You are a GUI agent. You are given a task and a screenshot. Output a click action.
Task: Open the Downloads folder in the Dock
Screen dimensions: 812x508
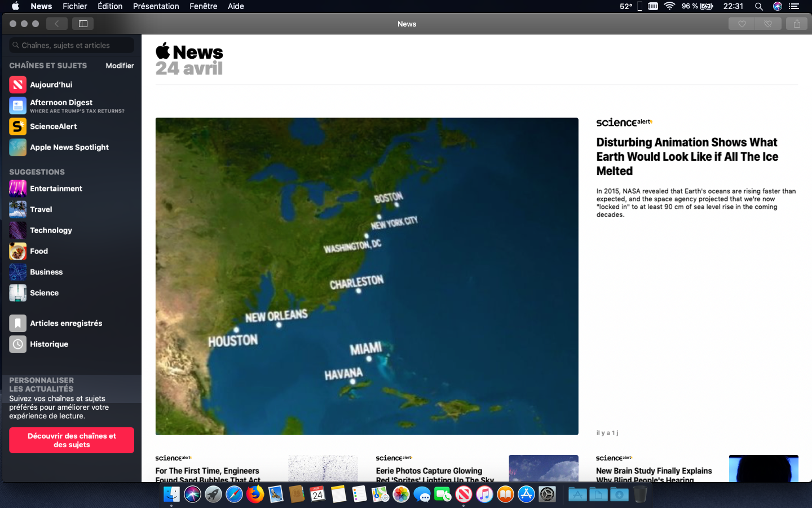[x=619, y=494]
